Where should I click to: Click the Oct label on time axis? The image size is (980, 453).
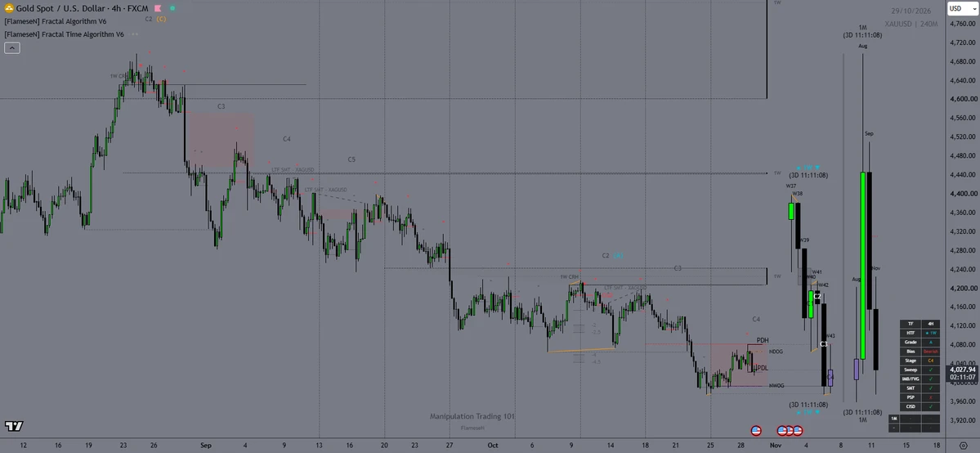(493, 445)
